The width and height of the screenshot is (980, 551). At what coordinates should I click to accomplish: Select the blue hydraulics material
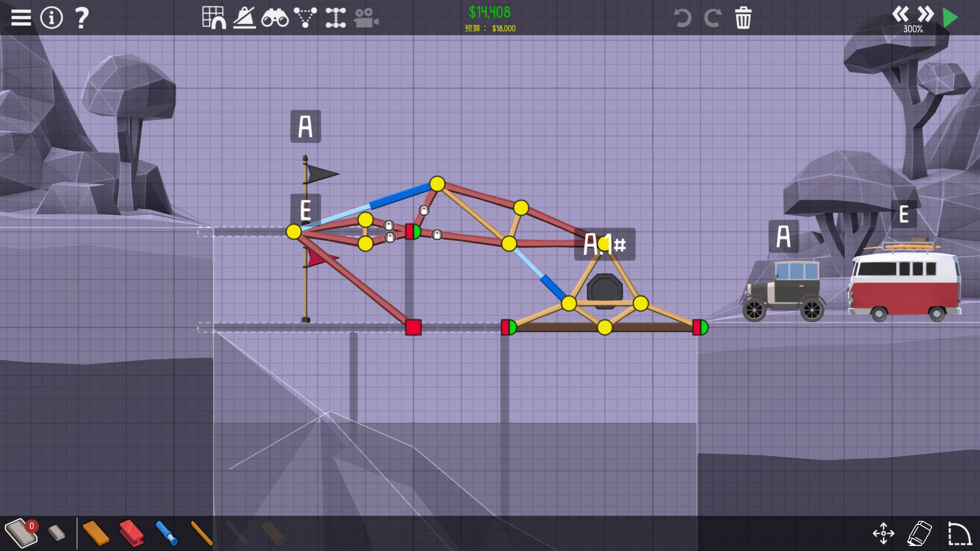(166, 533)
